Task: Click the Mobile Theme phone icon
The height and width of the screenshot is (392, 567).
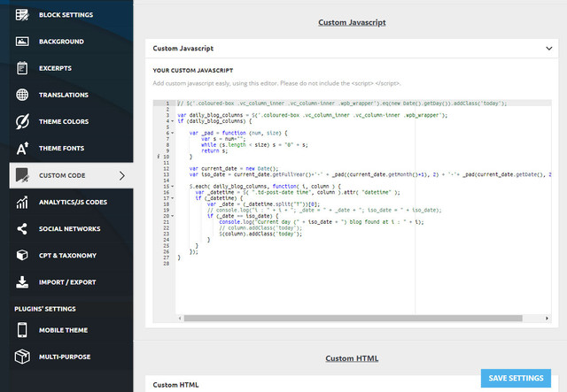Action: (x=22, y=330)
